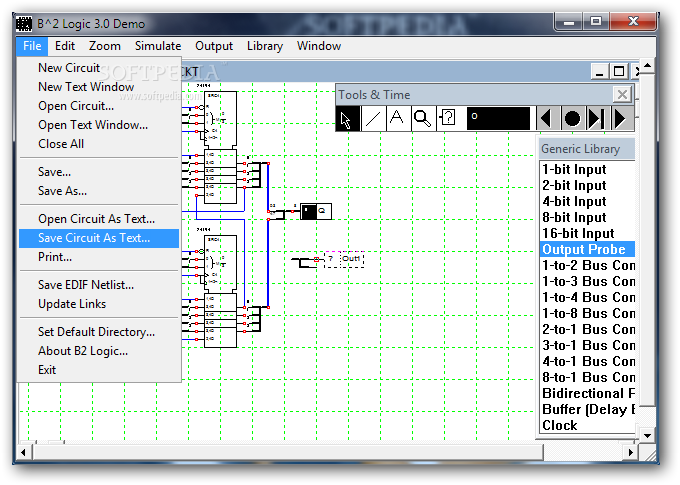Choose Update Links
Screen dimensions: 680x485
pyautogui.click(x=99, y=304)
